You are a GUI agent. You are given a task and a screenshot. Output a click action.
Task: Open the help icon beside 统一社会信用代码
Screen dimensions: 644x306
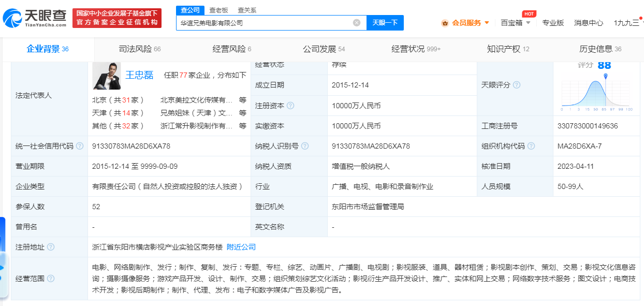80,146
